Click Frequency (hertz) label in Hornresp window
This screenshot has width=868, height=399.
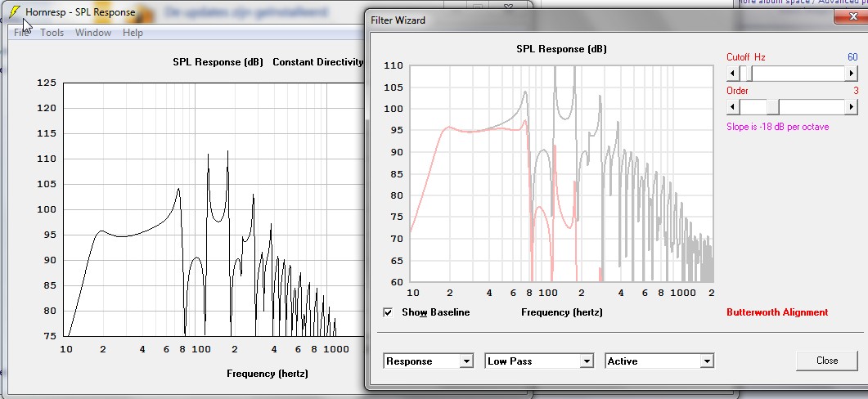(268, 374)
